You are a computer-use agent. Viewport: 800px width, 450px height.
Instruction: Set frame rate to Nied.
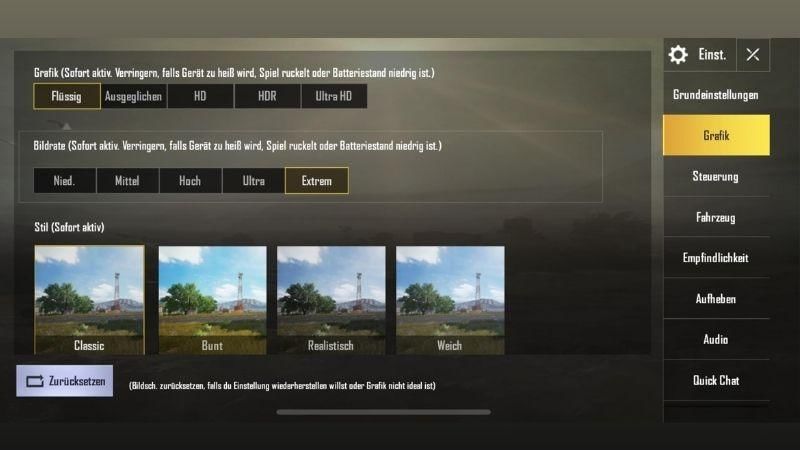tap(64, 181)
